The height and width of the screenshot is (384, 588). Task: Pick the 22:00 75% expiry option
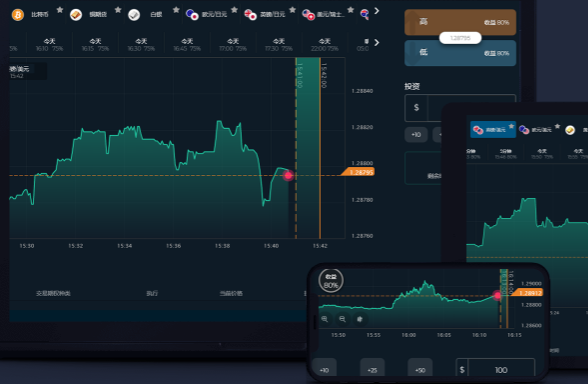tap(324, 45)
